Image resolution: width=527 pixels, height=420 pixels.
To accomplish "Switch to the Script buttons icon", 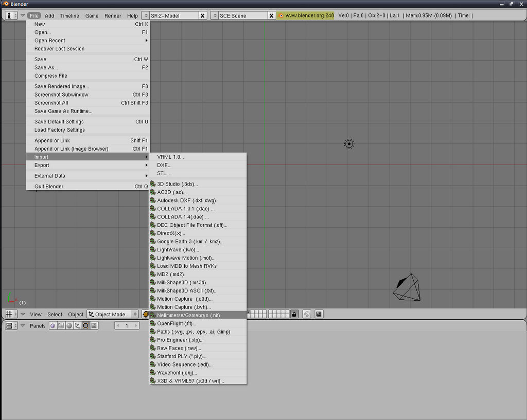I will [61, 326].
